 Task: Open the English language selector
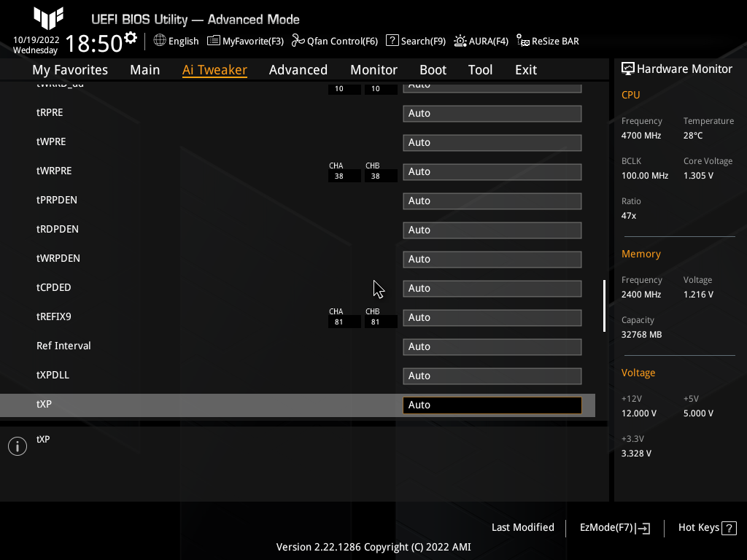(176, 41)
